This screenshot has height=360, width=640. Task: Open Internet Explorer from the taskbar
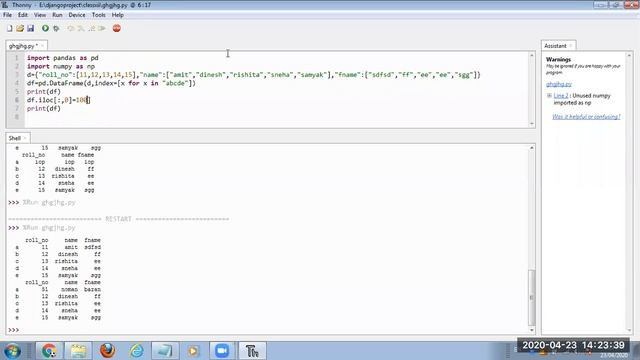pyautogui.click(x=136, y=351)
